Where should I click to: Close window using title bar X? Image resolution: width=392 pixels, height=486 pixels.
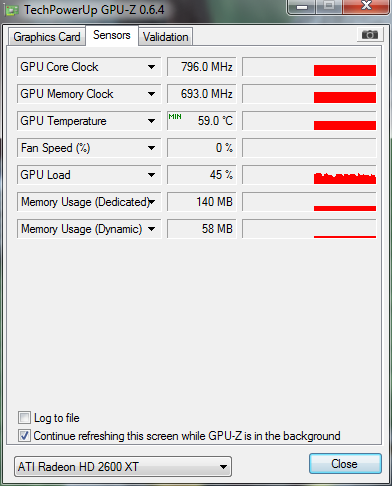tap(366, 6)
